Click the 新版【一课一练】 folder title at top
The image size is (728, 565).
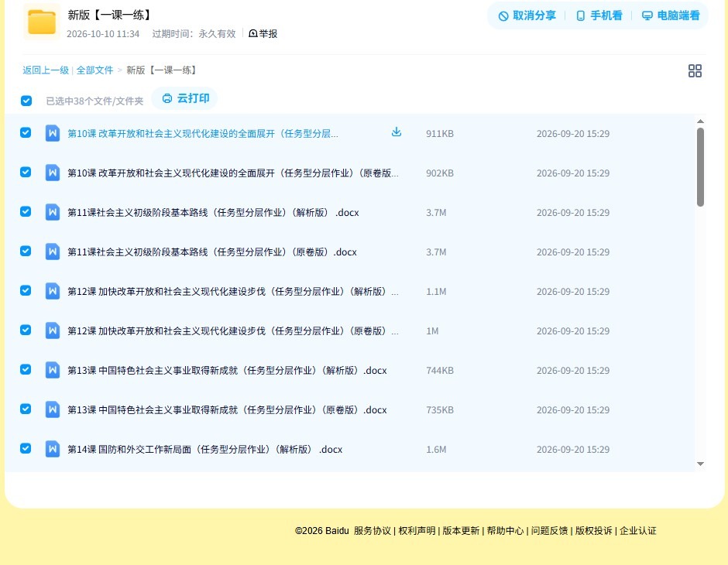(111, 15)
